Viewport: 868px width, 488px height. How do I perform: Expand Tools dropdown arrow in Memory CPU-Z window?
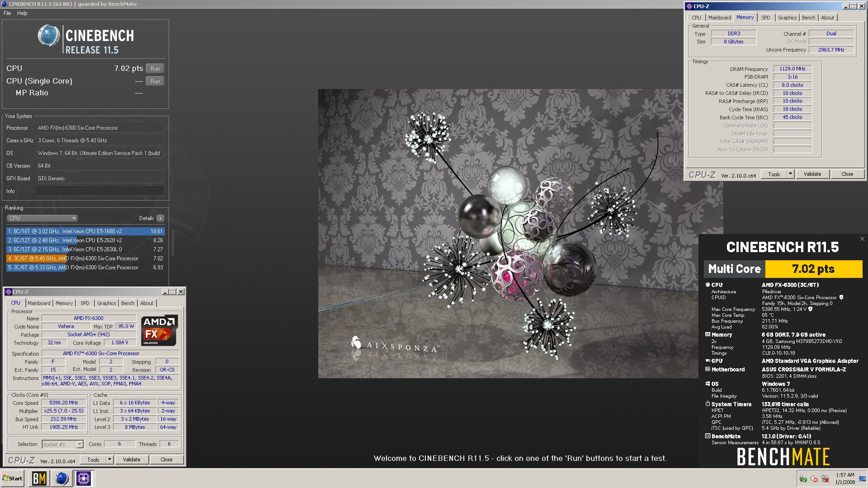coord(790,174)
